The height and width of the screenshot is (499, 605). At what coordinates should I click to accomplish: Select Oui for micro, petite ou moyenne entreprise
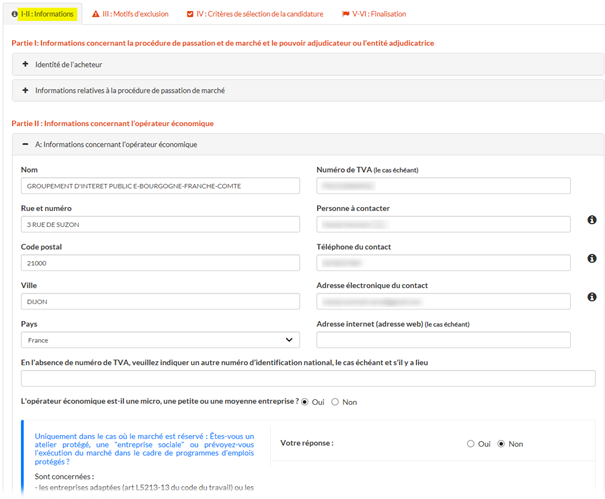point(305,402)
